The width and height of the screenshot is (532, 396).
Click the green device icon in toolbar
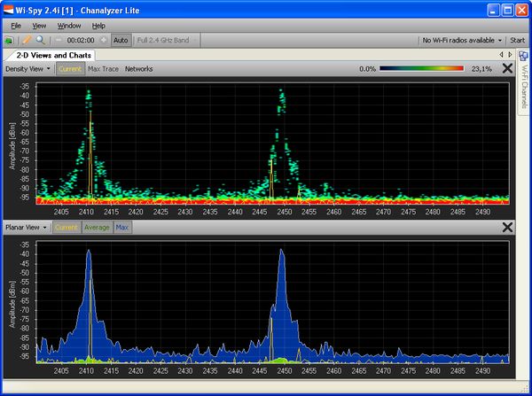click(x=10, y=41)
